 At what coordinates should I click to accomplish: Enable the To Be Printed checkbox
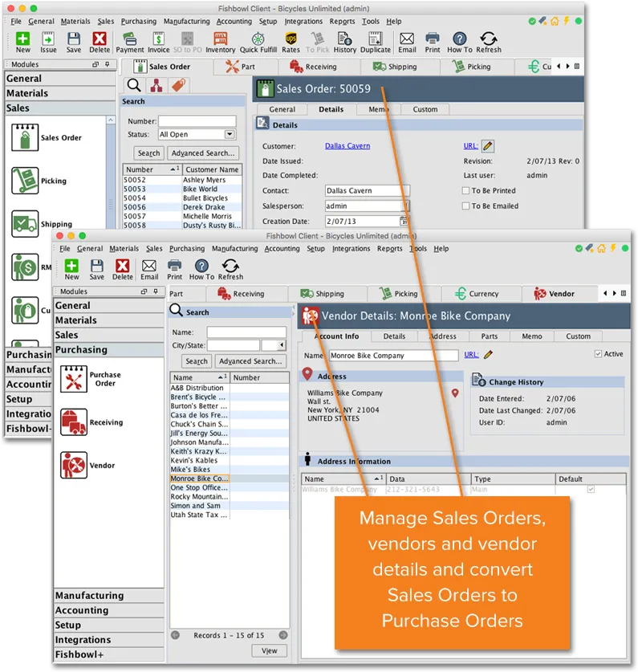[465, 190]
